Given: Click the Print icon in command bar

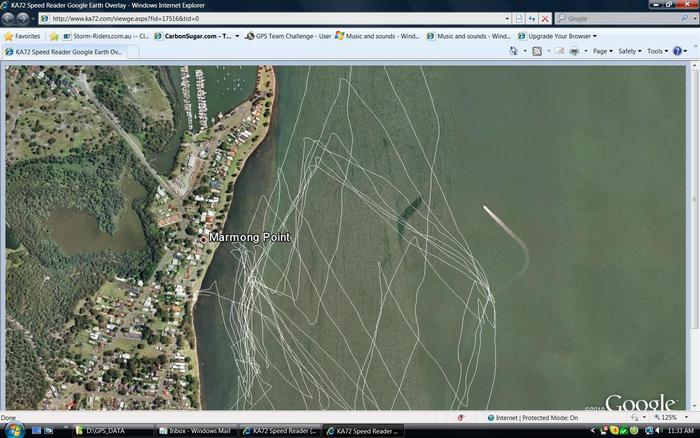Looking at the screenshot, I should 574,51.
